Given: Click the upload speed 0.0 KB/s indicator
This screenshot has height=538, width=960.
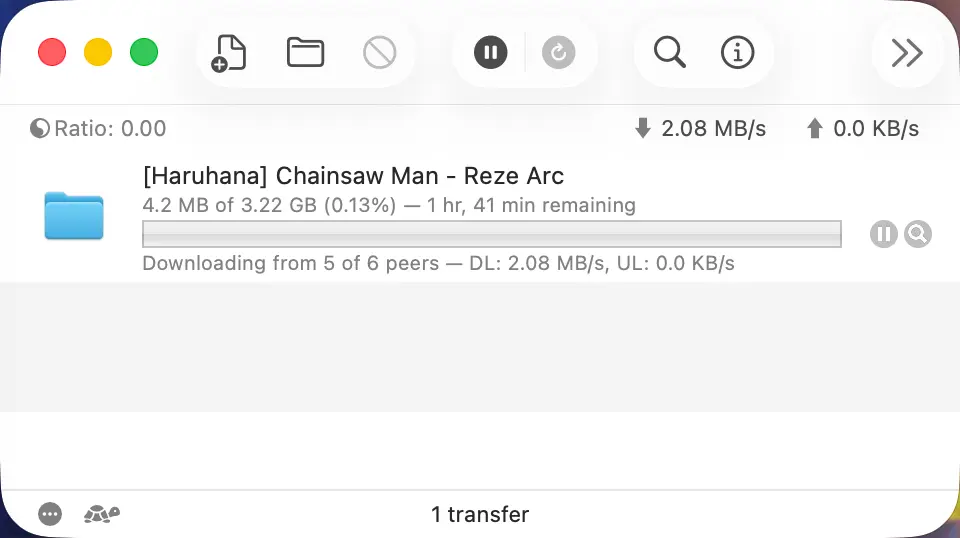Looking at the screenshot, I should tap(862, 129).
